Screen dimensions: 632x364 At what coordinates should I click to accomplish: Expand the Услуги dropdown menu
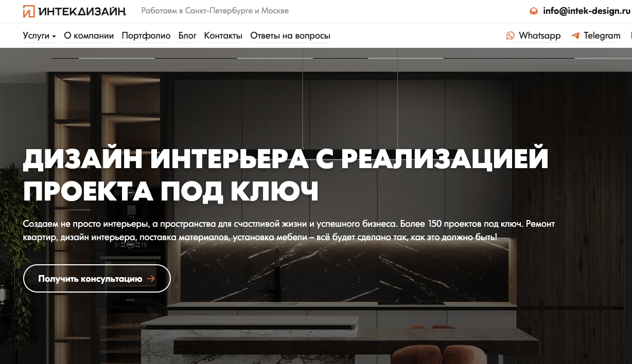40,35
